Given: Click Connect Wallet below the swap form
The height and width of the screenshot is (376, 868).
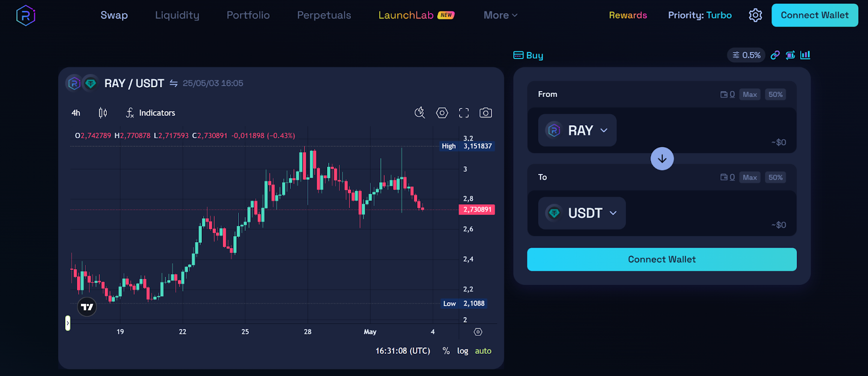Looking at the screenshot, I should point(662,260).
